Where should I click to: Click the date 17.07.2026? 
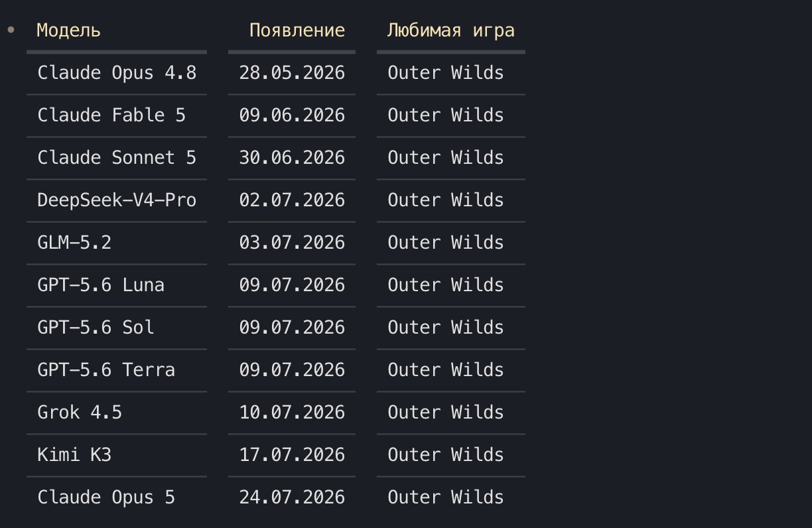point(292,455)
